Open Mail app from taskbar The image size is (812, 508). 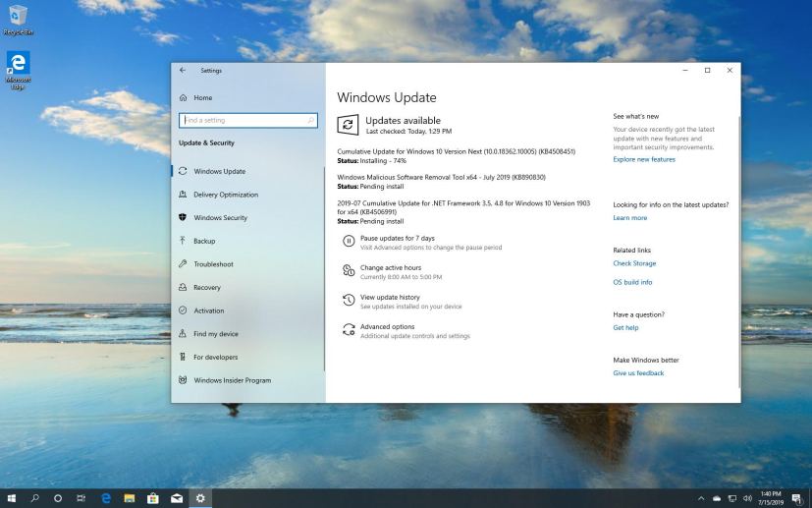point(177,498)
